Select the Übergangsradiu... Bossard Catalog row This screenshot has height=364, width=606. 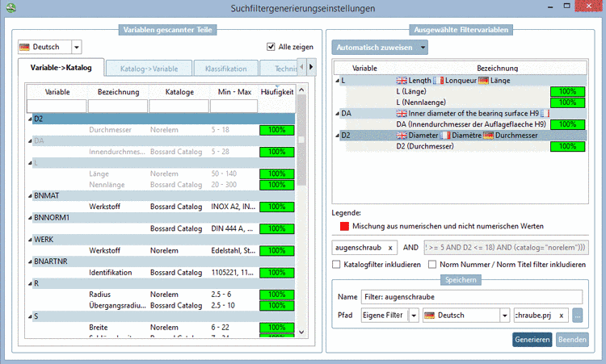pos(161,306)
